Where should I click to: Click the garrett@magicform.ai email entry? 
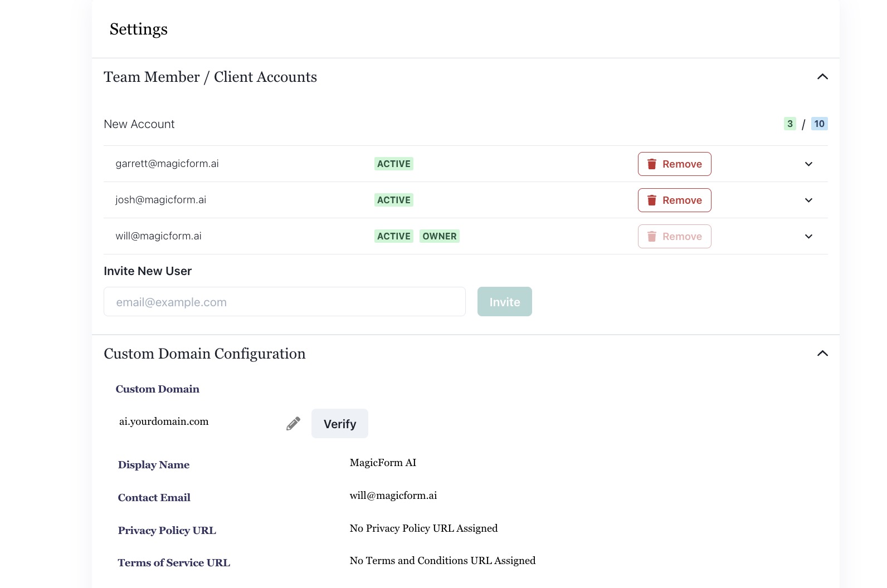167,164
